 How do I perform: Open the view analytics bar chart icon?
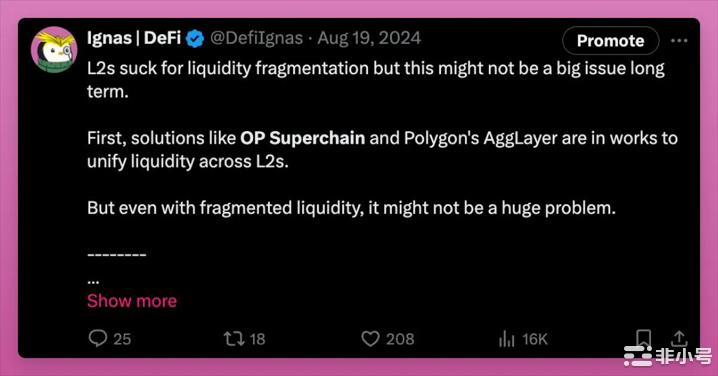pyautogui.click(x=506, y=339)
